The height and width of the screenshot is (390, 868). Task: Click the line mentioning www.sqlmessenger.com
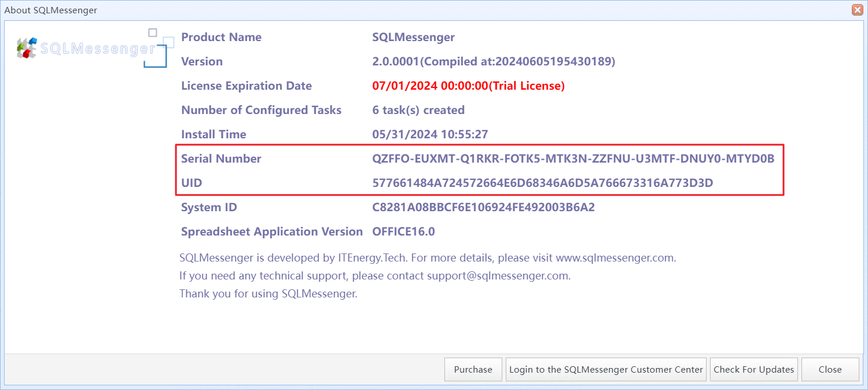[x=428, y=257]
